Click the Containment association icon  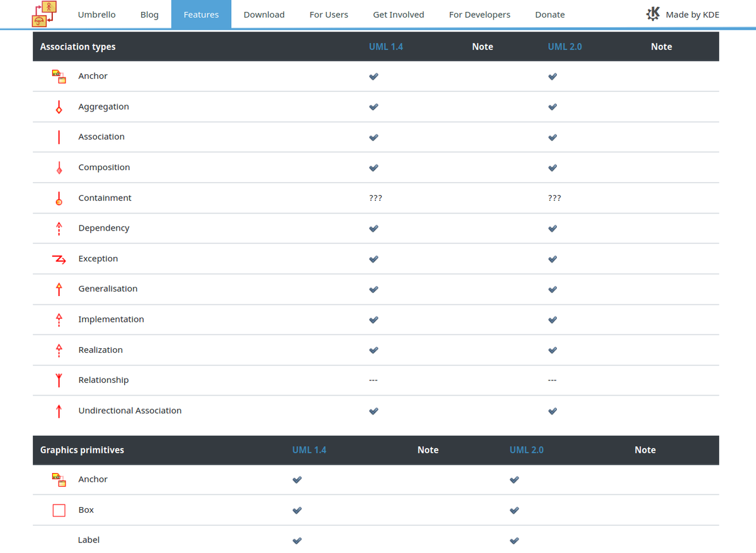59,198
